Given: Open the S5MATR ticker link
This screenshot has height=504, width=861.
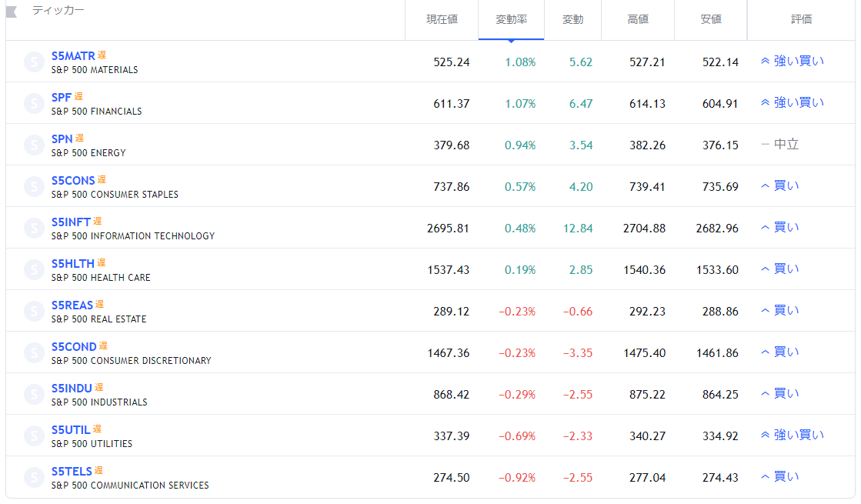Looking at the screenshot, I should (73, 56).
